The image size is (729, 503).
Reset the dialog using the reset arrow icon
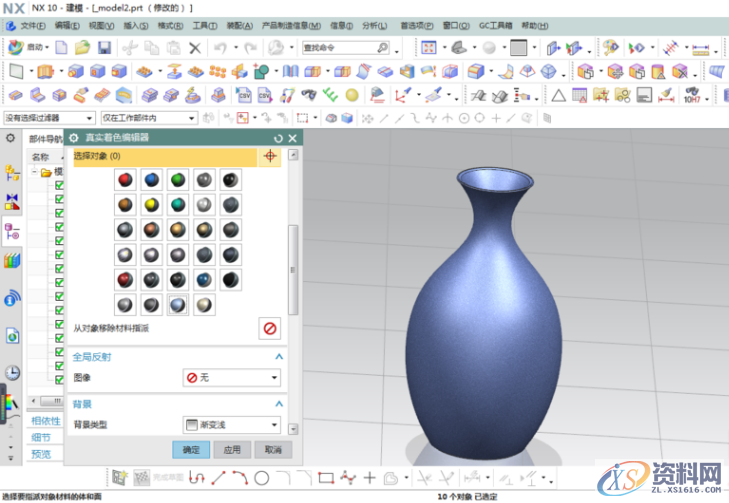[278, 138]
